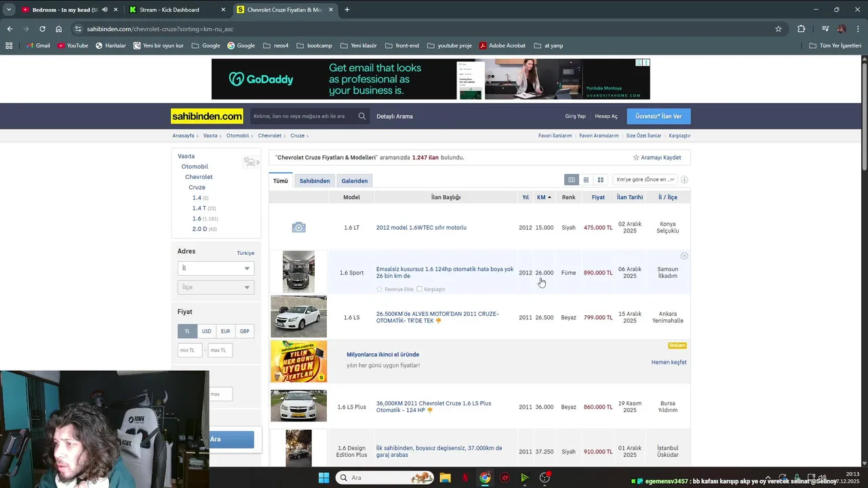
Task: Open the youtube proje bookmark folder
Action: click(x=449, y=45)
